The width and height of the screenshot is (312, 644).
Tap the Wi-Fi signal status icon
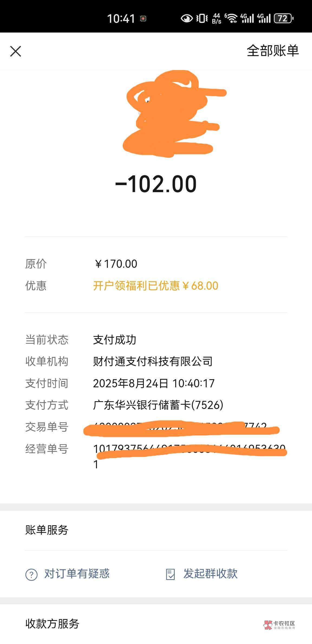[x=232, y=18]
